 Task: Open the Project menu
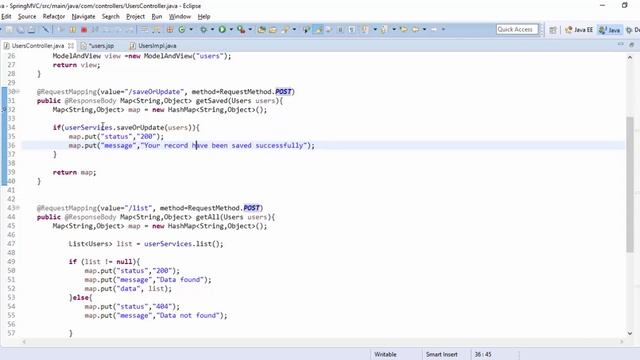(x=136, y=17)
